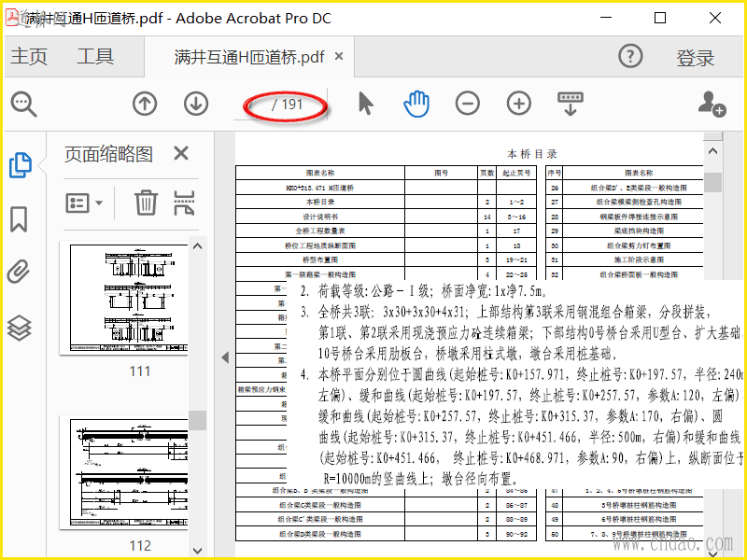Open the attachments paperclip panel
This screenshot has height=560, width=747.
point(19,272)
